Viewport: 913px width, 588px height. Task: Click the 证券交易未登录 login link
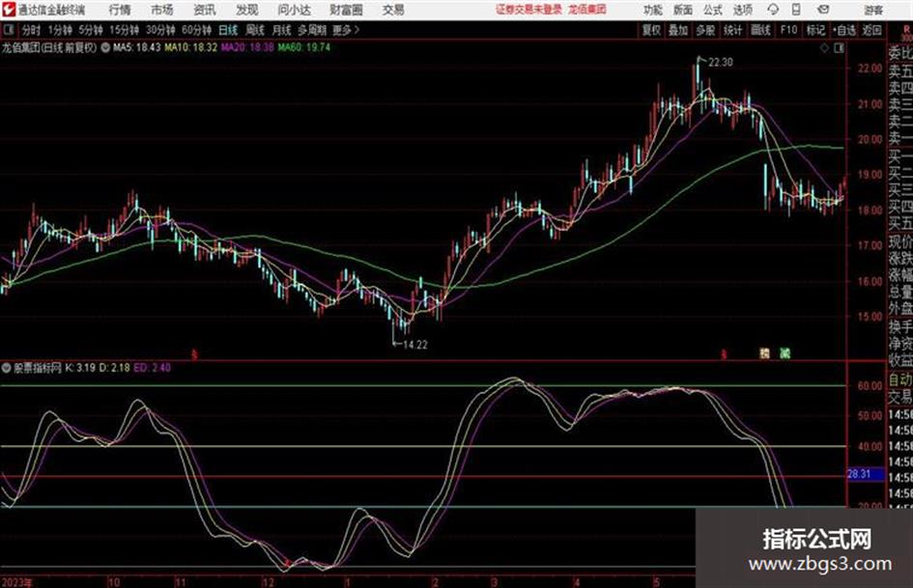[x=528, y=10]
